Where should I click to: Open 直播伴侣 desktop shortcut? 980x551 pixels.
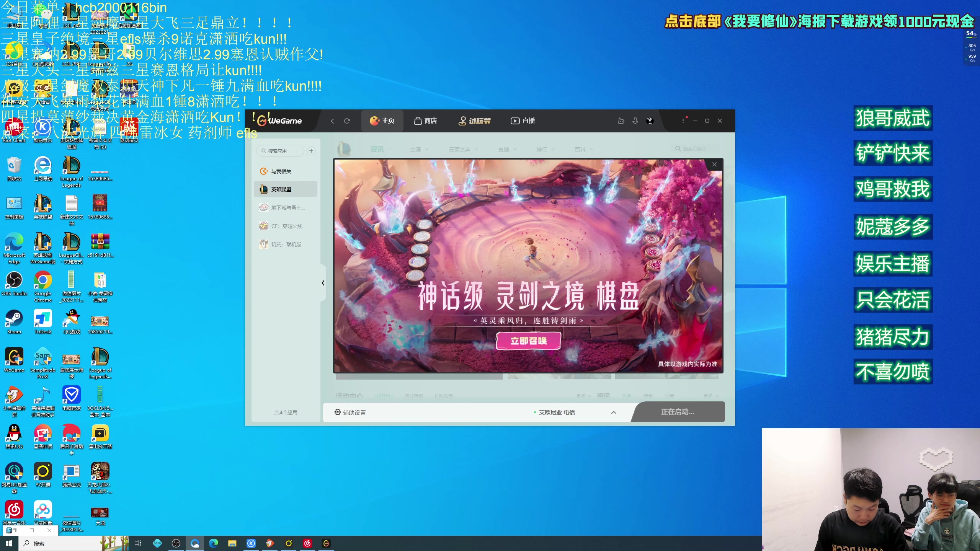point(43,437)
